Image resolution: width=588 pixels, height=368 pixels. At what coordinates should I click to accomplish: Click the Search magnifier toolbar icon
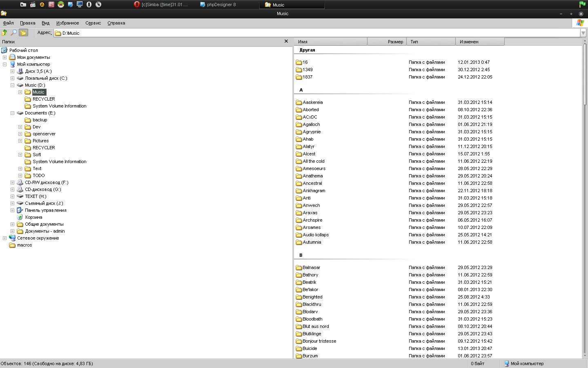click(14, 33)
